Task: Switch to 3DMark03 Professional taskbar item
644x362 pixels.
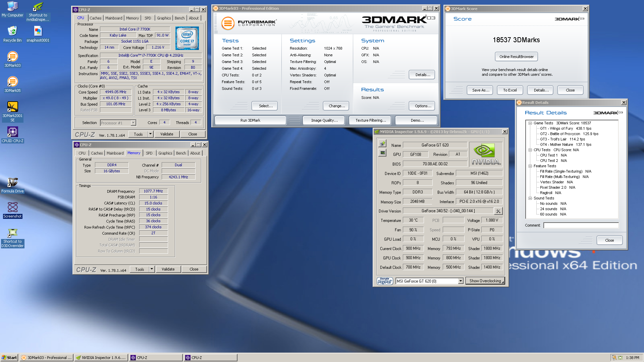Action: [46, 358]
